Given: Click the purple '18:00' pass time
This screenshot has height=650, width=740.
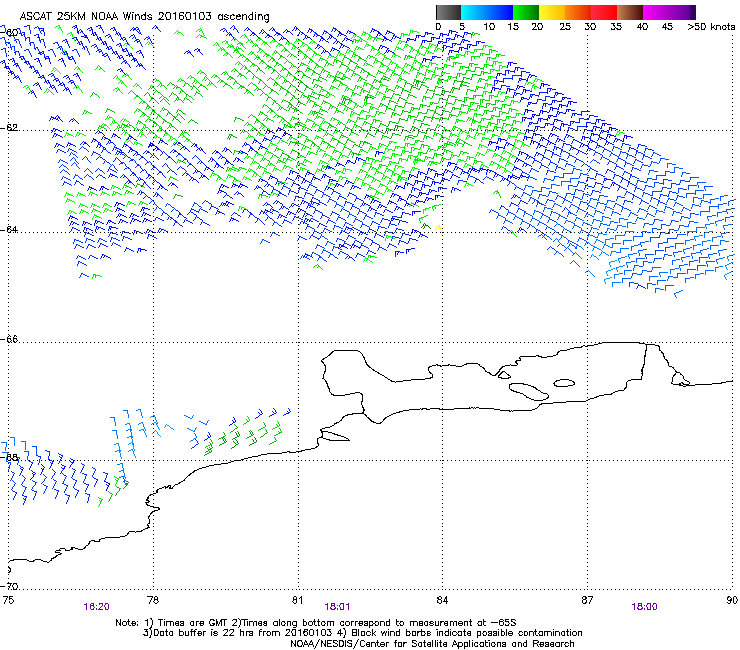Looking at the screenshot, I should click(644, 607).
